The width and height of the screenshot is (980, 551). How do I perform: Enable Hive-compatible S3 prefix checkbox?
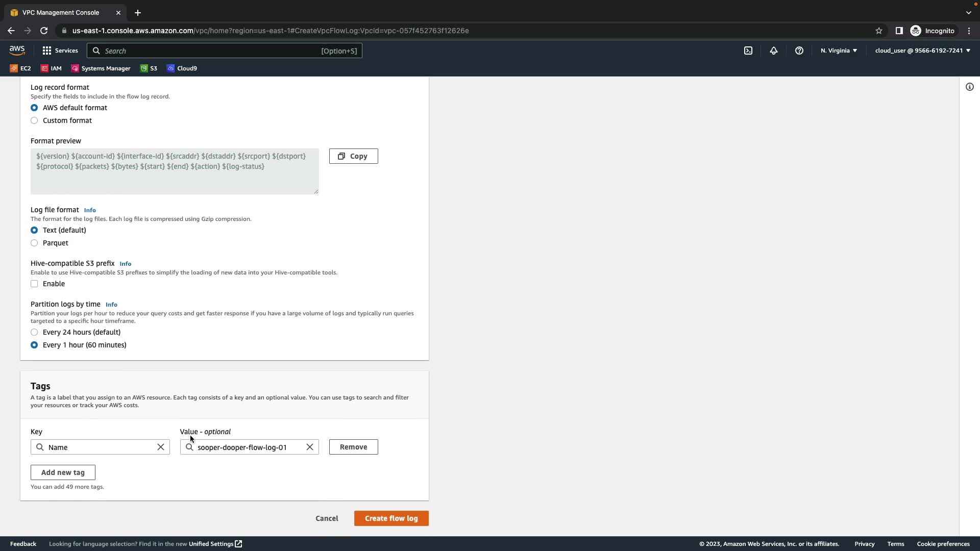coord(34,284)
